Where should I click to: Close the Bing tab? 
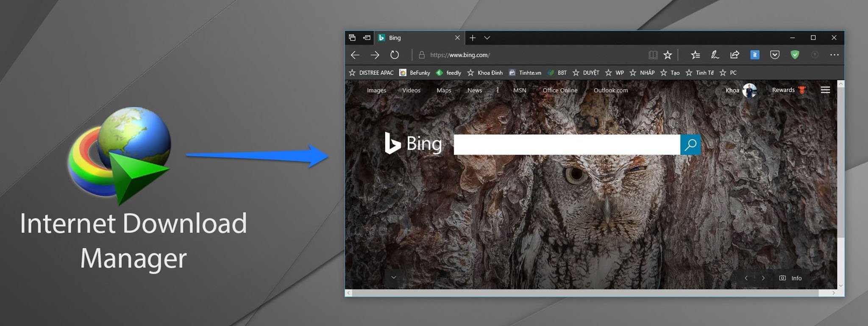(457, 38)
